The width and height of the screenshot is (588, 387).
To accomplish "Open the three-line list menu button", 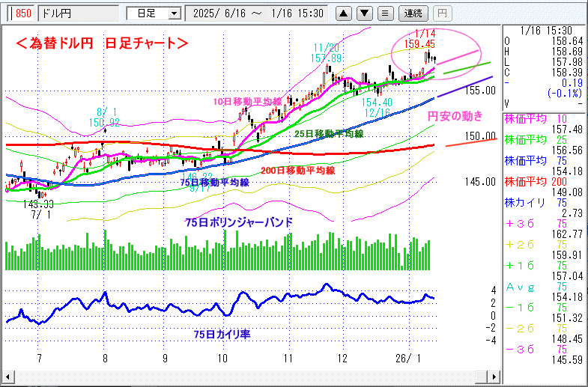I will pyautogui.click(x=384, y=13).
